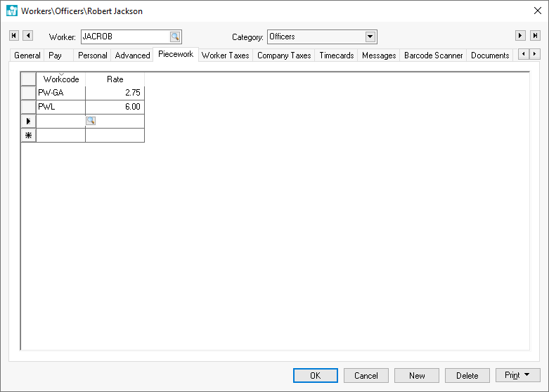Select the PW-GA row header
The height and width of the screenshot is (392, 549).
click(x=29, y=93)
